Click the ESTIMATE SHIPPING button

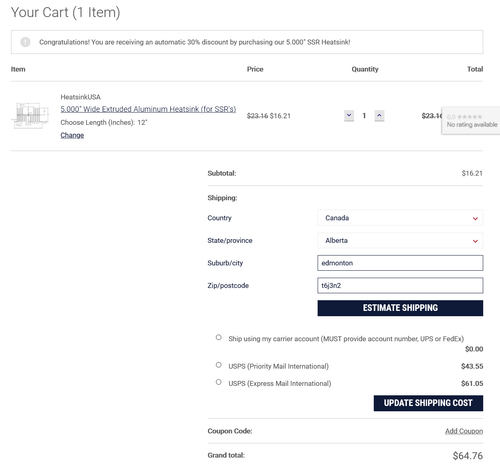[x=400, y=308]
